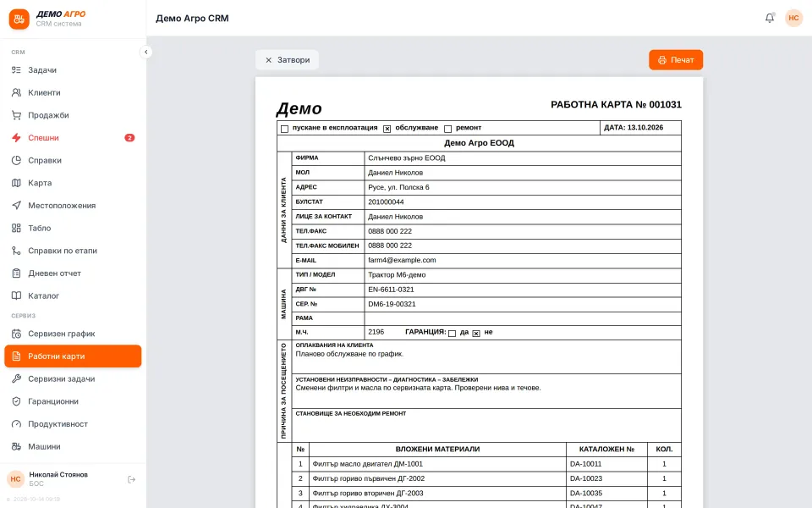Click the Сервизни задачи wrench icon

pos(17,378)
